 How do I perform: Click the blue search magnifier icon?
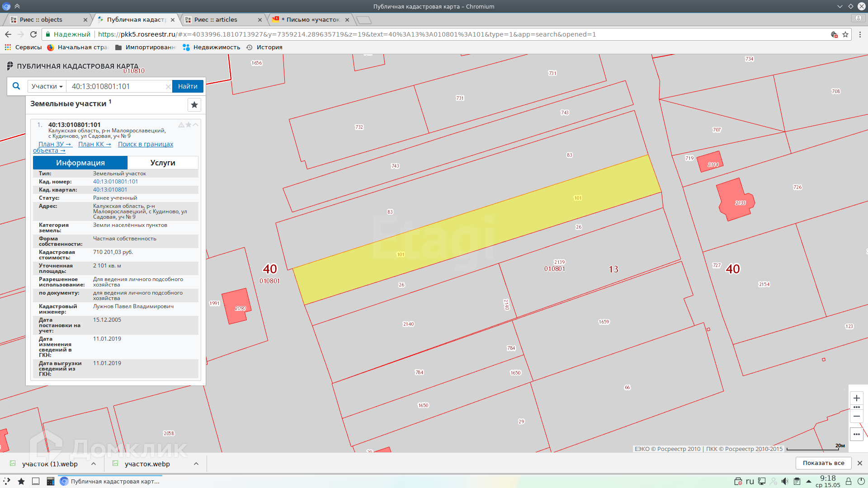[16, 86]
